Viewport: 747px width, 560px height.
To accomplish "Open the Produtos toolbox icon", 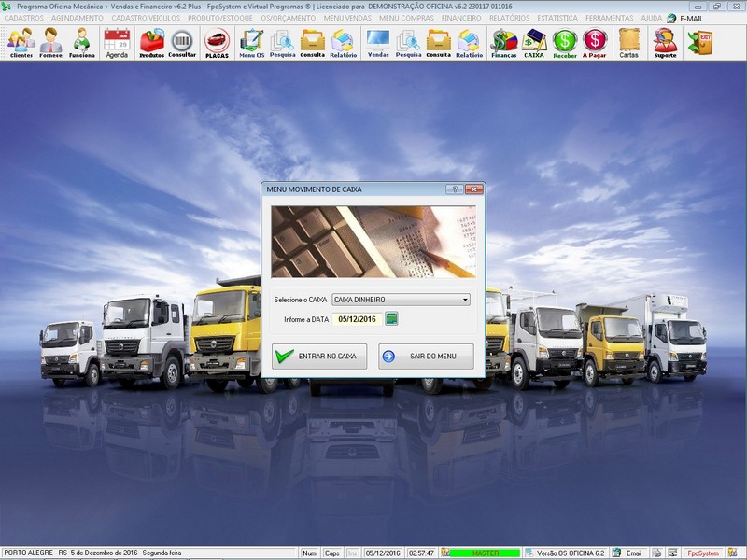I will click(151, 42).
